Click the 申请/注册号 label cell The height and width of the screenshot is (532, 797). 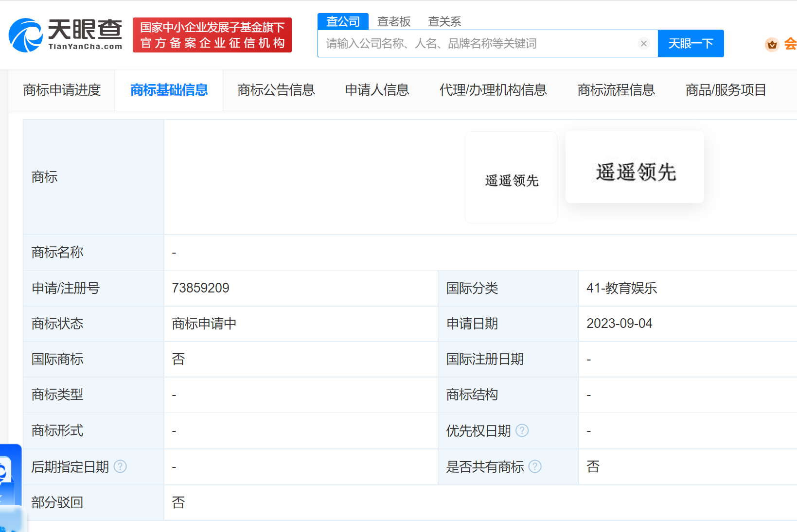94,288
